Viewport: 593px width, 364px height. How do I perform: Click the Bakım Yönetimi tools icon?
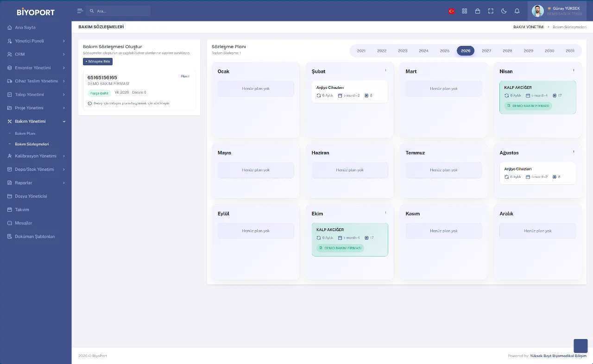tap(10, 121)
